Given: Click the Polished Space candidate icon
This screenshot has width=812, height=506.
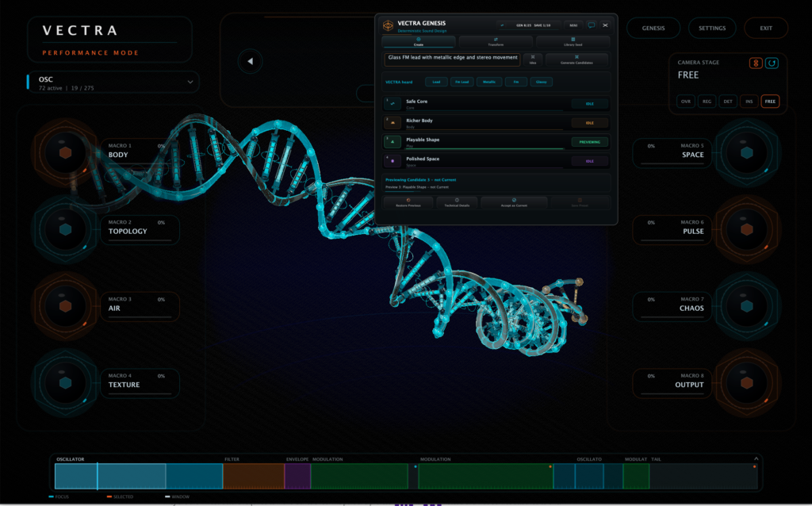Looking at the screenshot, I should click(393, 161).
